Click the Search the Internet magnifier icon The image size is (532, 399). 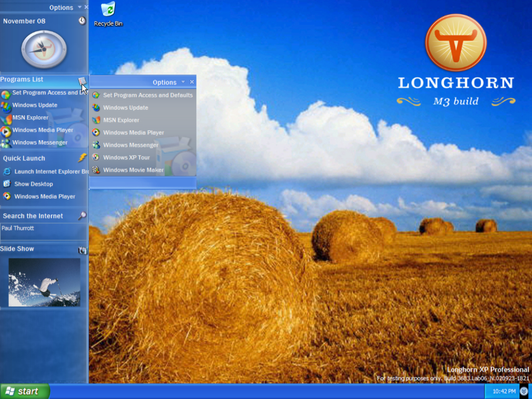tap(82, 215)
